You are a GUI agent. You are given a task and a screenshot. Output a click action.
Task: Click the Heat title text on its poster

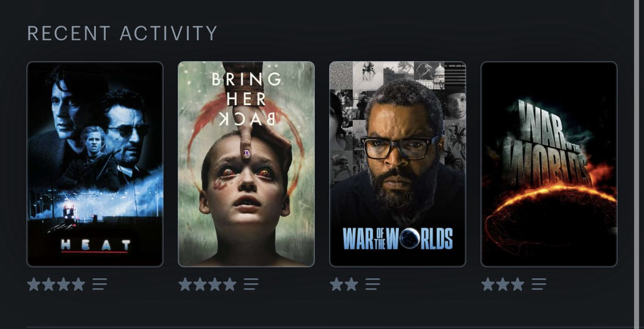(96, 246)
